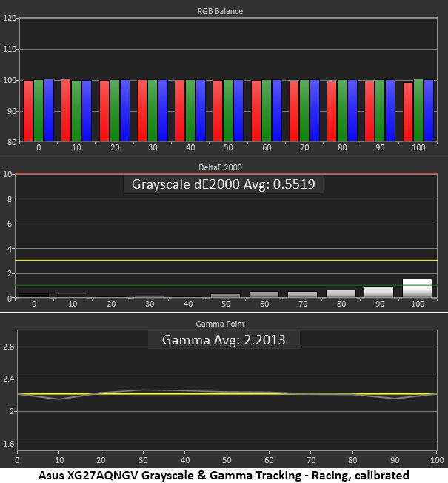Viewport: 448px width, 483px height.
Task: Click the blue bar at 60 in RGB Balance
Action: pyautogui.click(x=277, y=110)
